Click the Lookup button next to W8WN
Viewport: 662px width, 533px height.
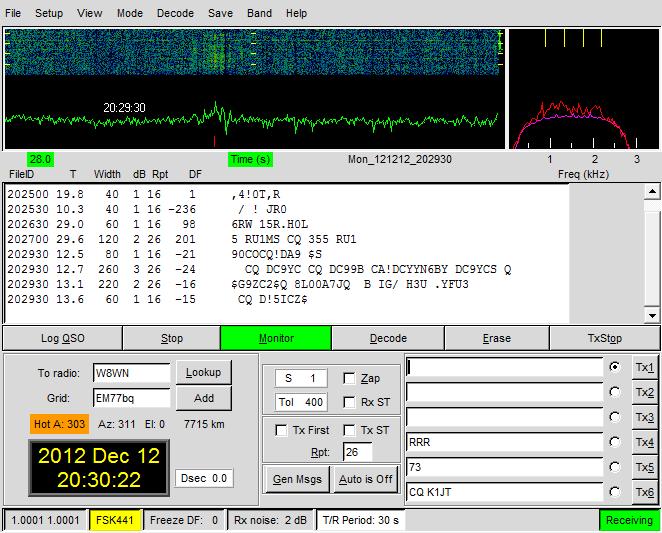point(203,373)
